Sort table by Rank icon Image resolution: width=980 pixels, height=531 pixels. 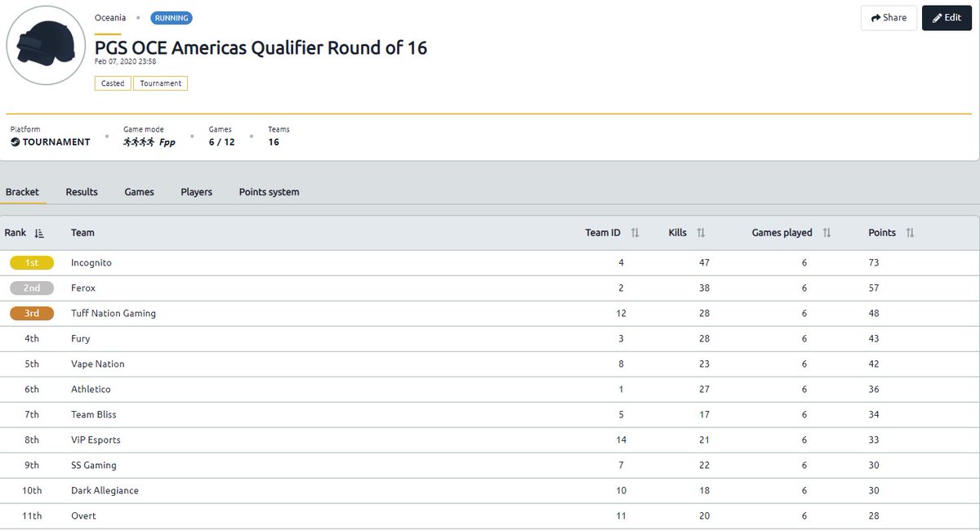coord(39,233)
